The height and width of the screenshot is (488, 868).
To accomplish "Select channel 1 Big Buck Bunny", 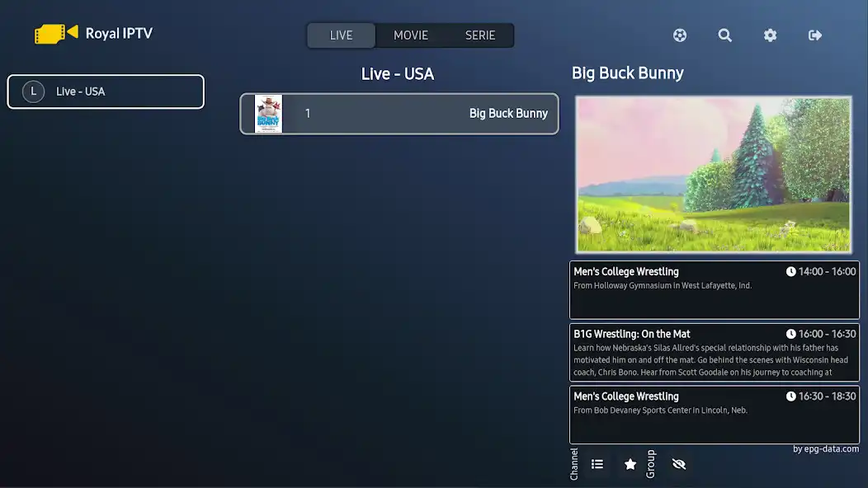I will 399,113.
